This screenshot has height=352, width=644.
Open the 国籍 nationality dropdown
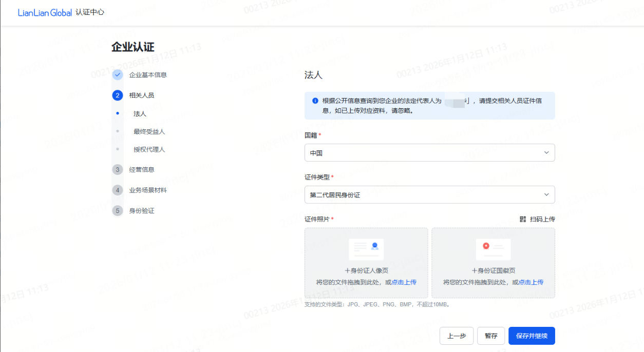[429, 153]
